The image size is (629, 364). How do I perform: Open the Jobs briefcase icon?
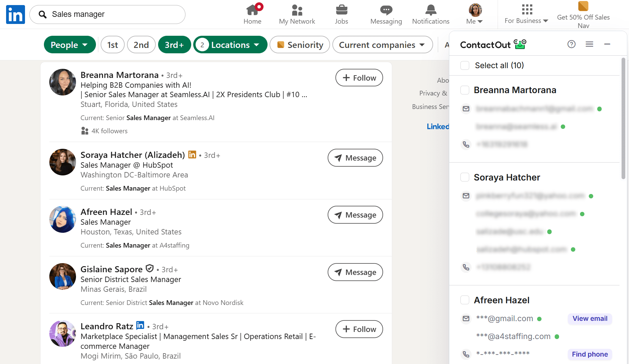coord(341,10)
